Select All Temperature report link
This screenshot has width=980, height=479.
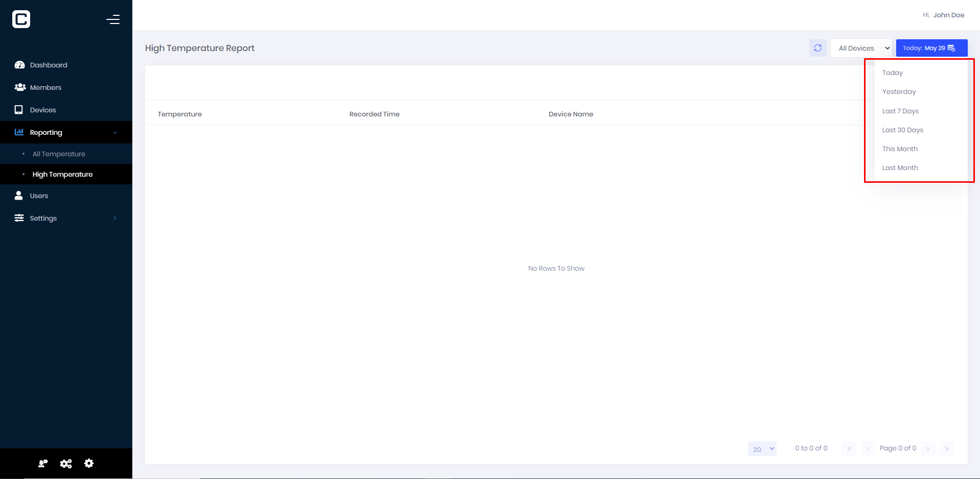tap(59, 154)
